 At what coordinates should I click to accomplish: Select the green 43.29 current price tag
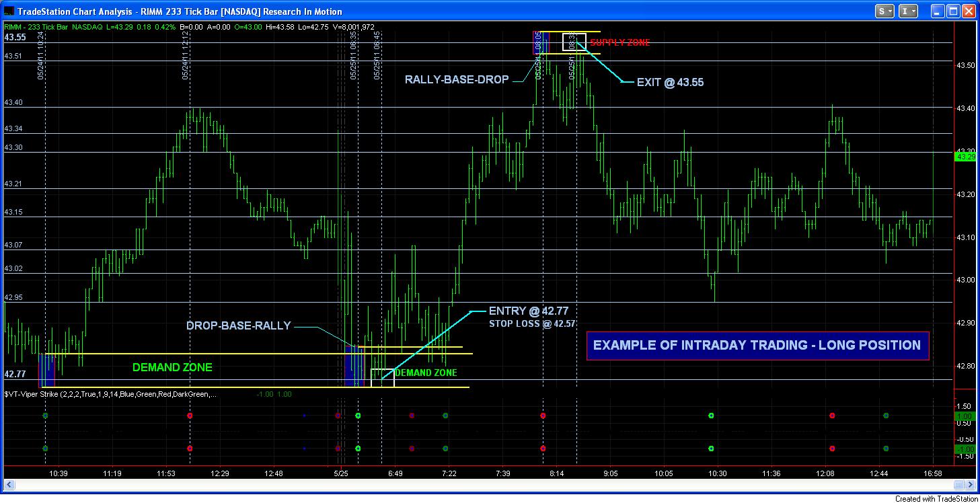pos(965,157)
